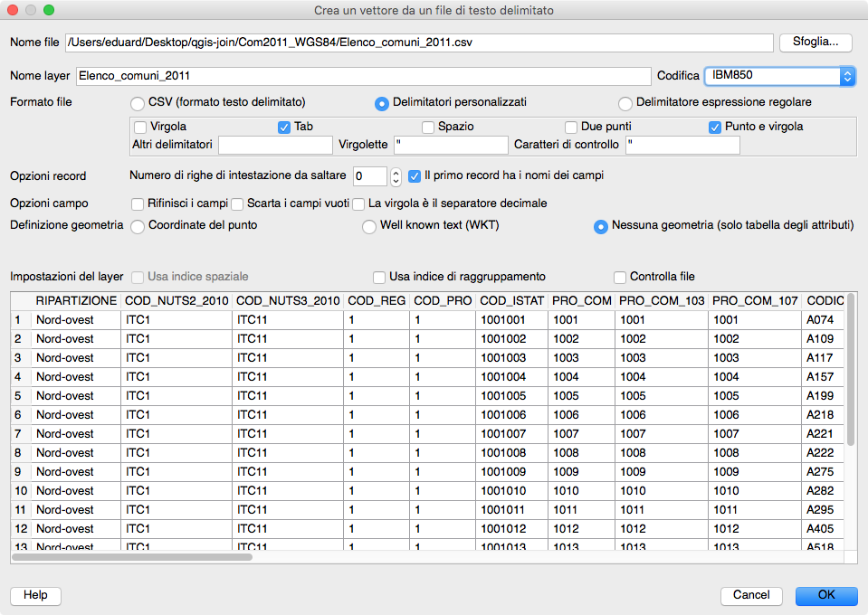Enable Usa indice di raggruppamento checkbox
The image size is (868, 615).
379,277
